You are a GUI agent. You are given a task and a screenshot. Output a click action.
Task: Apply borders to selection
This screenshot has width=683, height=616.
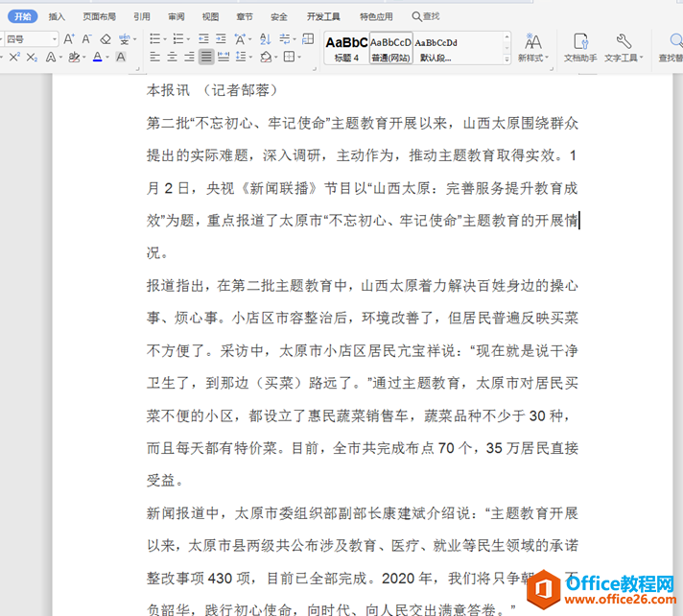(x=290, y=57)
